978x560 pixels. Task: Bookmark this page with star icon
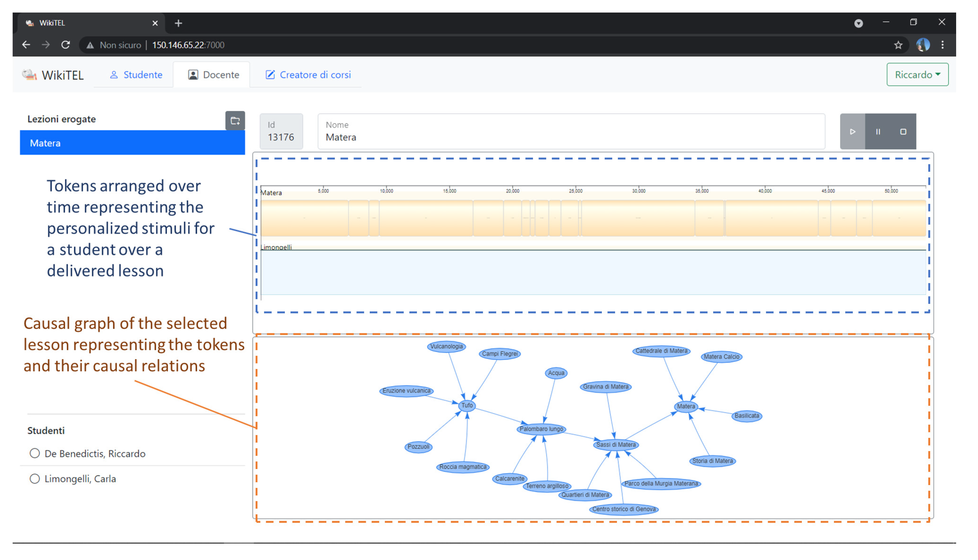[898, 45]
